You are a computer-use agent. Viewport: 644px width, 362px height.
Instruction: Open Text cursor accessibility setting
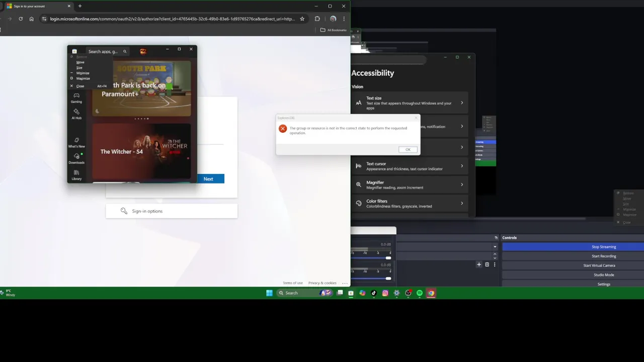point(410,166)
